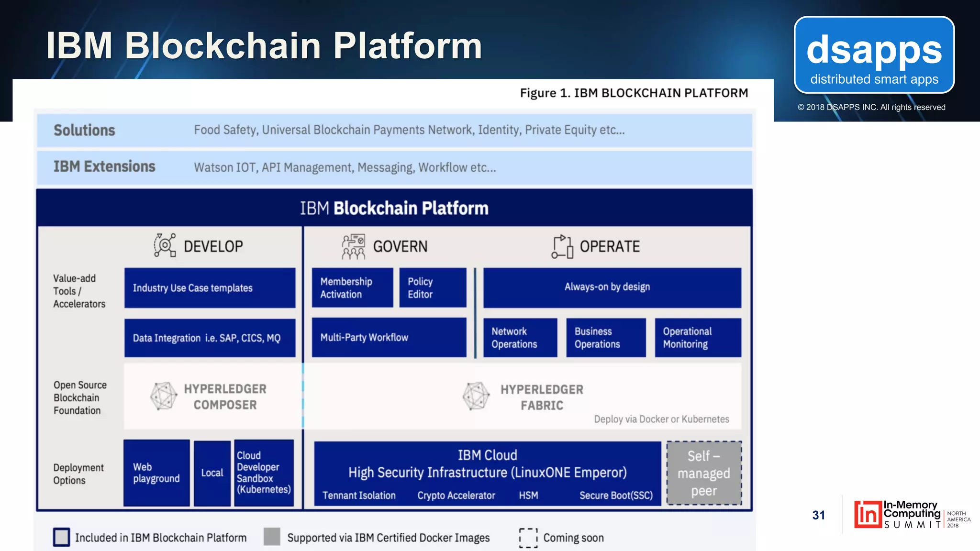
Task: Click the slide title IBM Blockchain Platform
Action: 264,45
